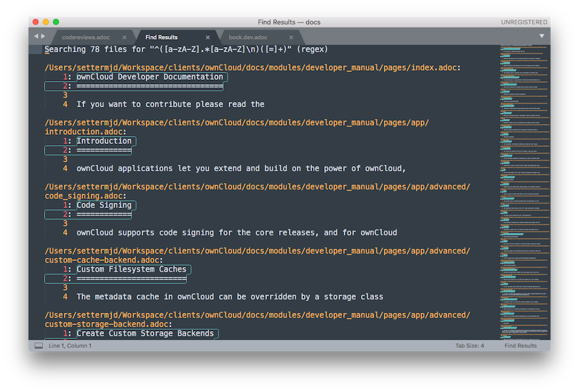Close the book.dev.adoc tab
Screen dimensions: 579x392
tap(291, 37)
